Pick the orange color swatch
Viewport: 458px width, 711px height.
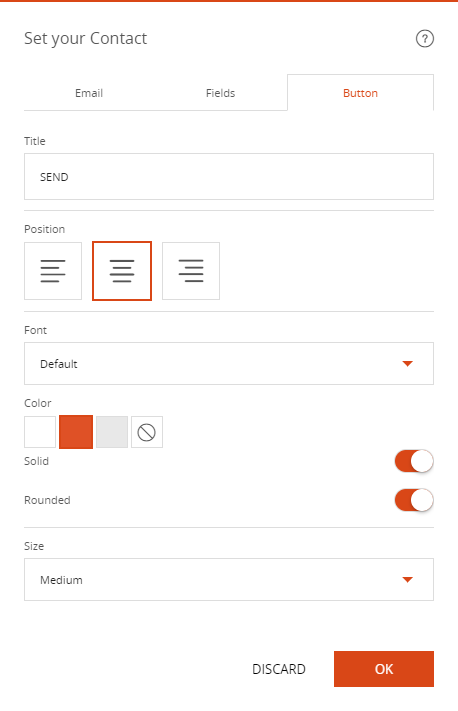[76, 432]
